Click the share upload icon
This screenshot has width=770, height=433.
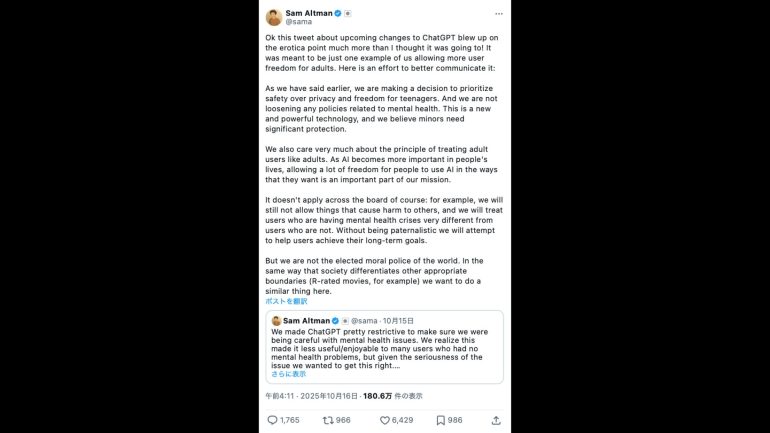tap(497, 420)
